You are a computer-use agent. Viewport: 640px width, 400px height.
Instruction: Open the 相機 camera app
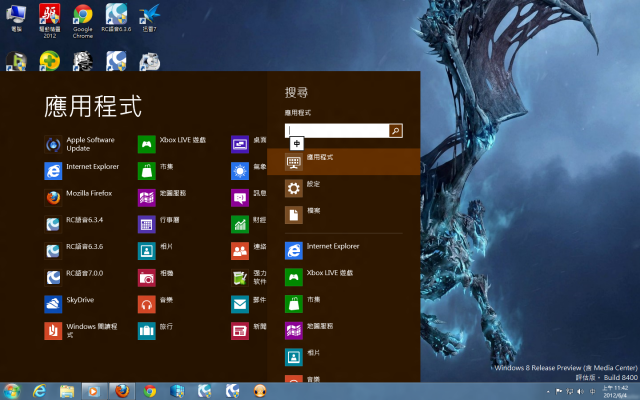coord(156,277)
